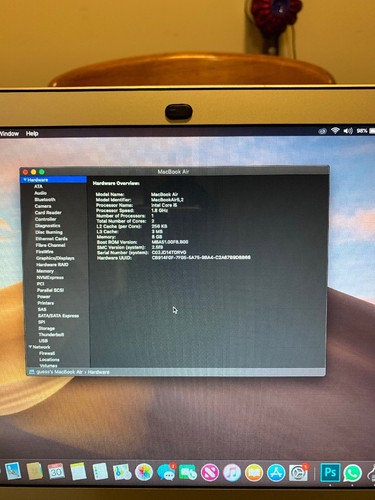Select Power in the sidebar

pos(44,296)
